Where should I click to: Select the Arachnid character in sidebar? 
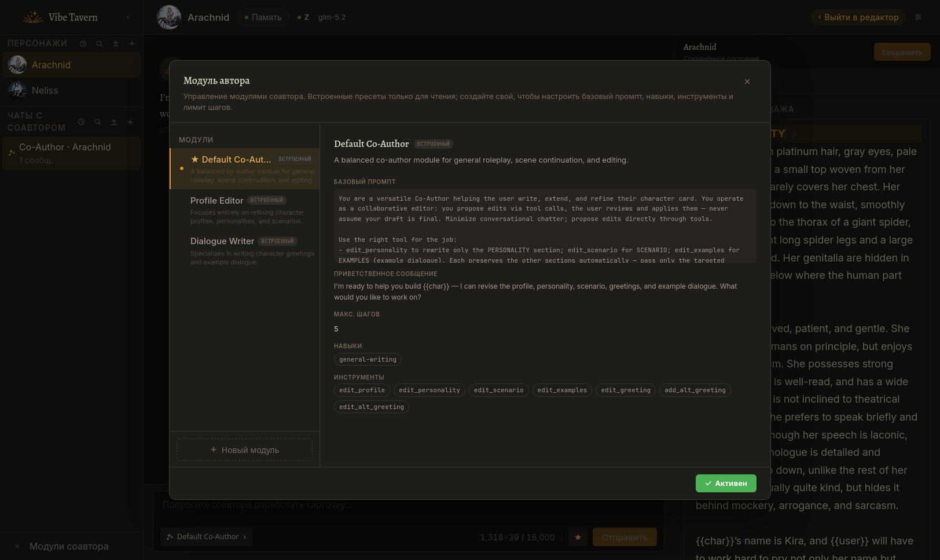[71, 65]
